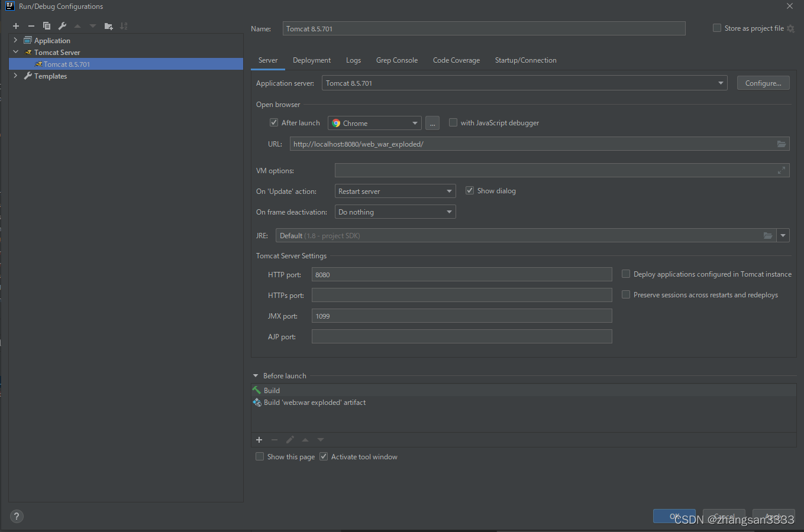Select Build task in Before launch list
The height and width of the screenshot is (532, 804).
pos(524,390)
